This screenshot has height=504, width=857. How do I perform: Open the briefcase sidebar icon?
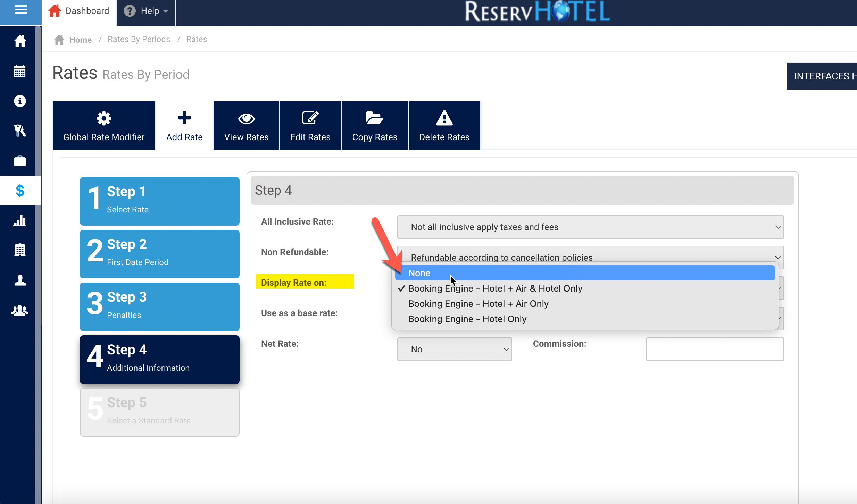click(x=20, y=161)
